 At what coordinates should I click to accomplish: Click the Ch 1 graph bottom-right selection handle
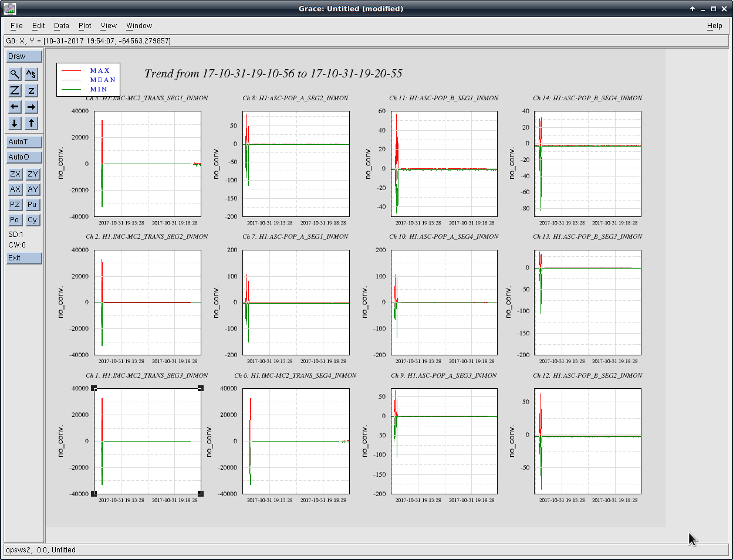tap(201, 494)
